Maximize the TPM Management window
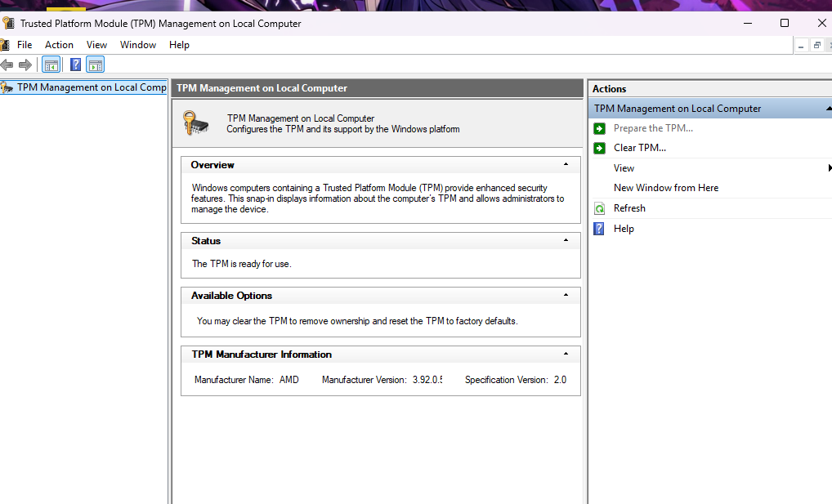The image size is (832, 504). (785, 24)
